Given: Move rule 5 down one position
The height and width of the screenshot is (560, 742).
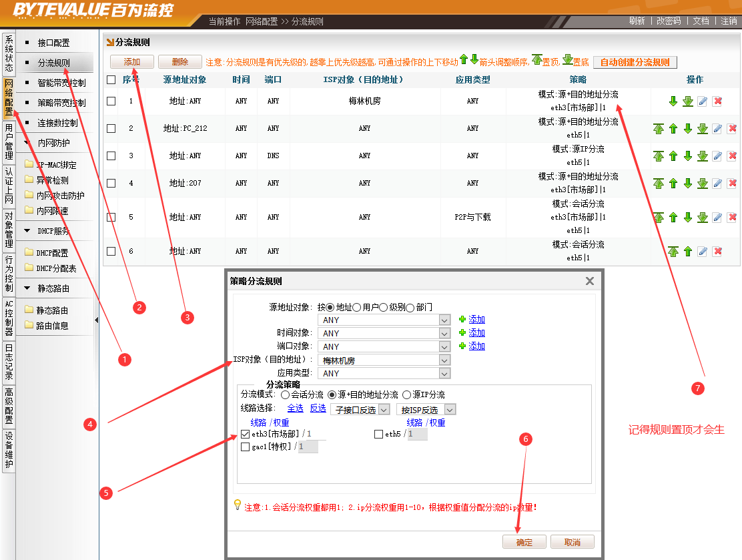Looking at the screenshot, I should tap(688, 218).
